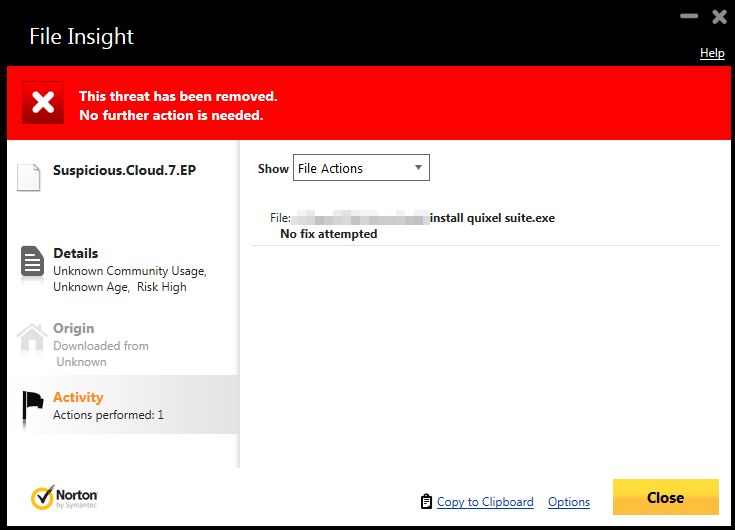
Task: Minimize the File Insight window
Action: pos(689,16)
